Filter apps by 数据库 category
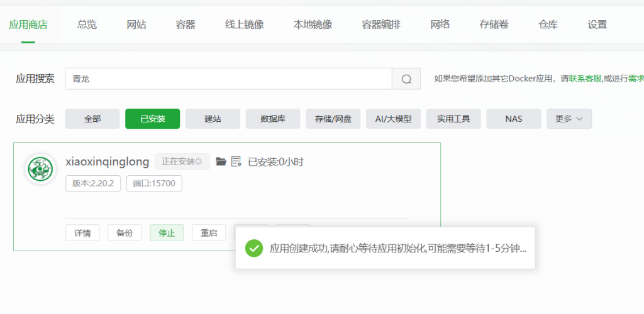 click(272, 119)
